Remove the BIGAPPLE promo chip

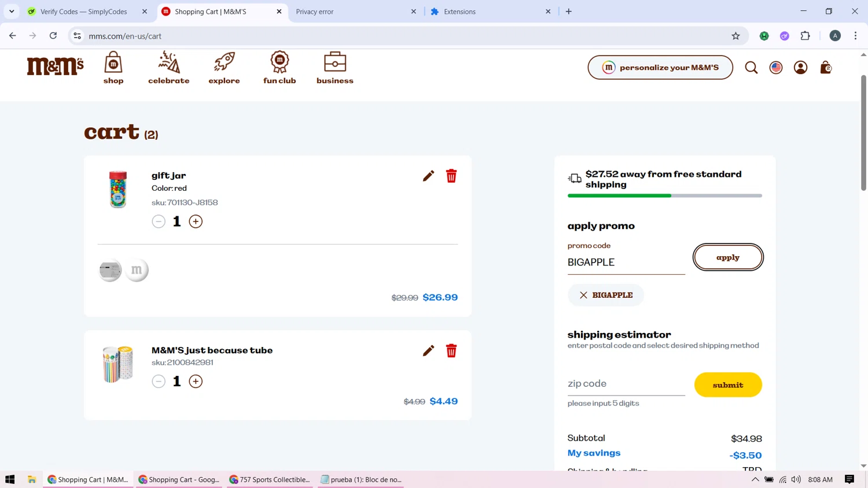point(583,295)
